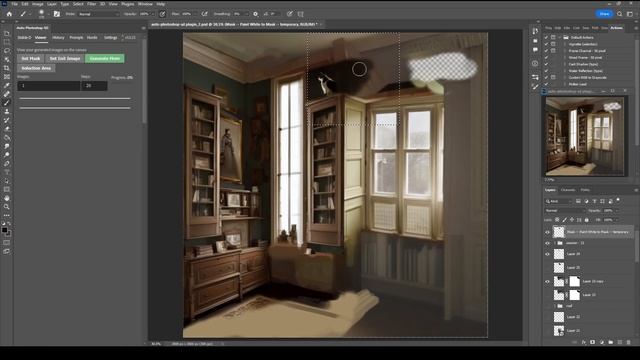Select the Rectangular Marquee tool

(7, 42)
